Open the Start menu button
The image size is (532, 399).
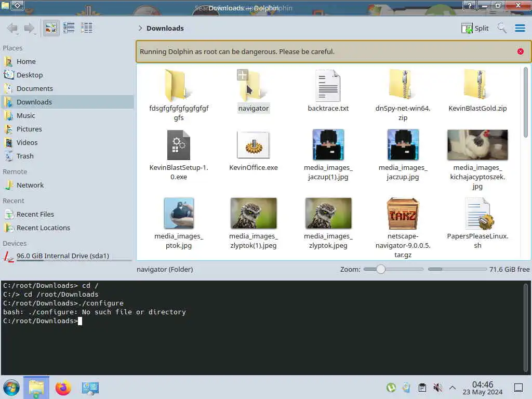pyautogui.click(x=11, y=388)
